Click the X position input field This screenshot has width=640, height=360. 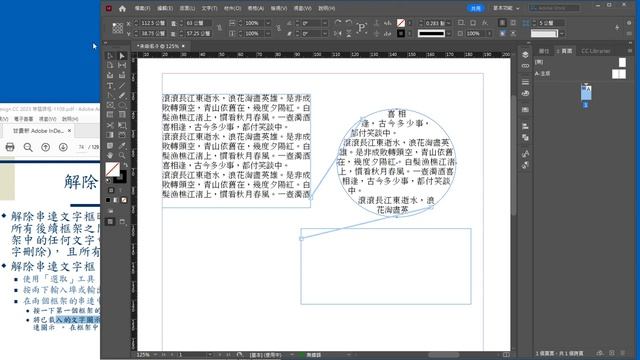point(153,23)
